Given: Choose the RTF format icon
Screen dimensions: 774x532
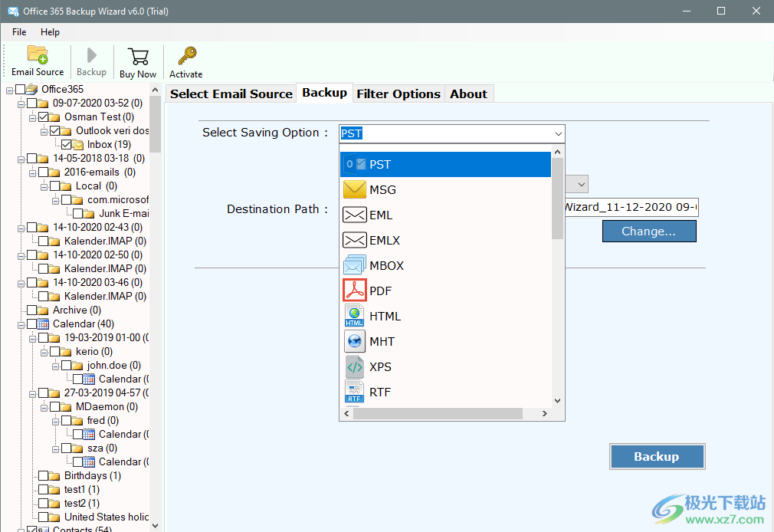Looking at the screenshot, I should click(354, 392).
